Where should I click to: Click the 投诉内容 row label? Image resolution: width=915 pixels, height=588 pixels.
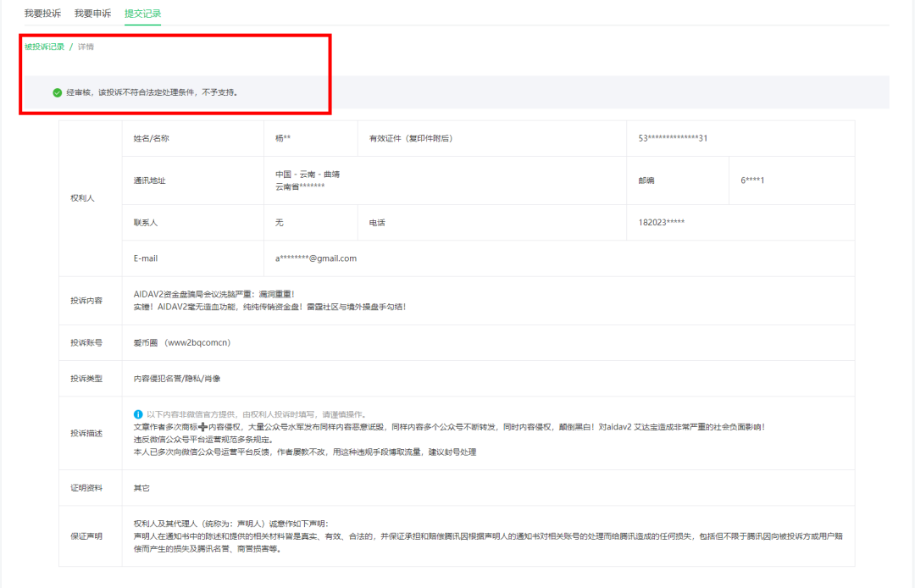click(86, 301)
